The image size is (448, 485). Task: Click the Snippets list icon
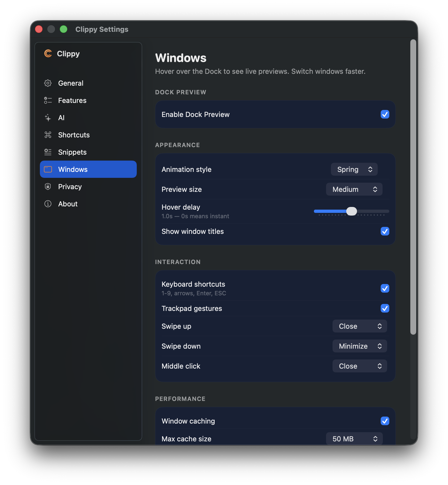point(48,152)
